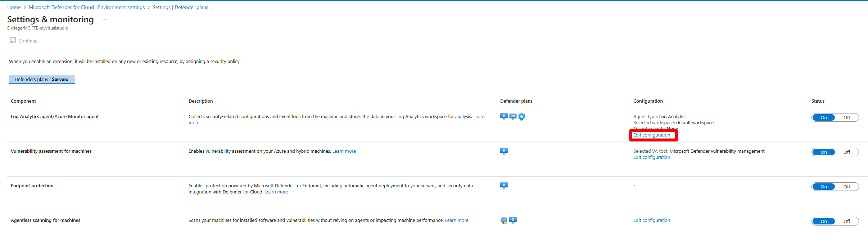The height and width of the screenshot is (241, 868).
Task: Switch Log Analytics agent status to Off
Action: coord(847,117)
